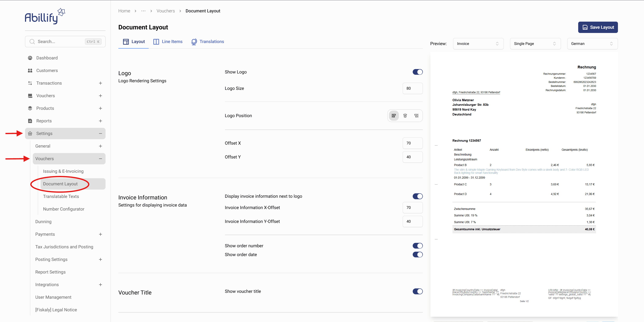Click the Products layers icon
This screenshot has height=322, width=644.
30,108
